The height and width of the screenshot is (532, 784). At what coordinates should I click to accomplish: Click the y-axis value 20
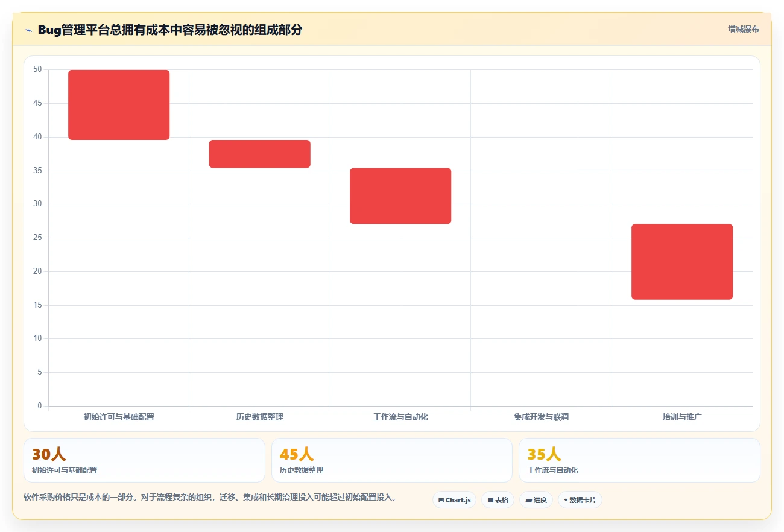tap(37, 271)
